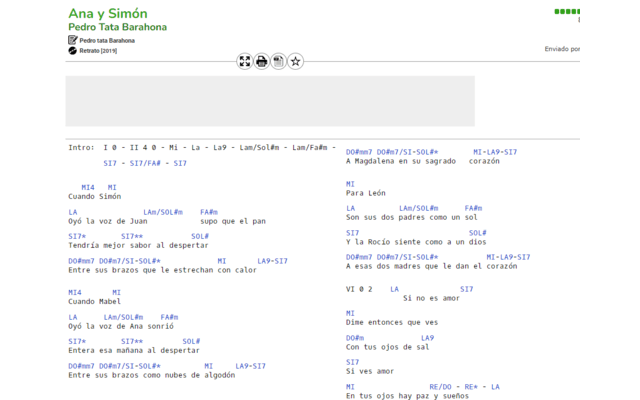Show DO#mm7 chord above A Magdalena line
640x400 pixels.
tap(359, 152)
